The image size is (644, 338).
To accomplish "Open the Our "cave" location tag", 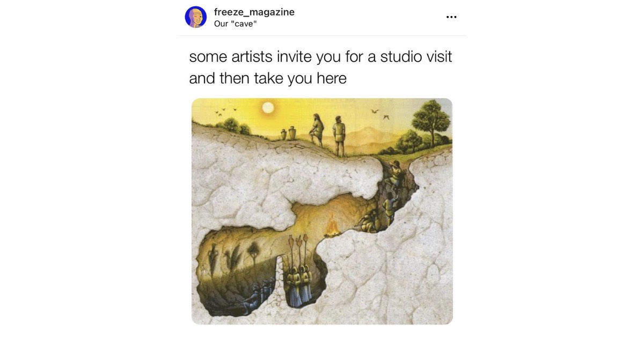I will (x=235, y=24).
